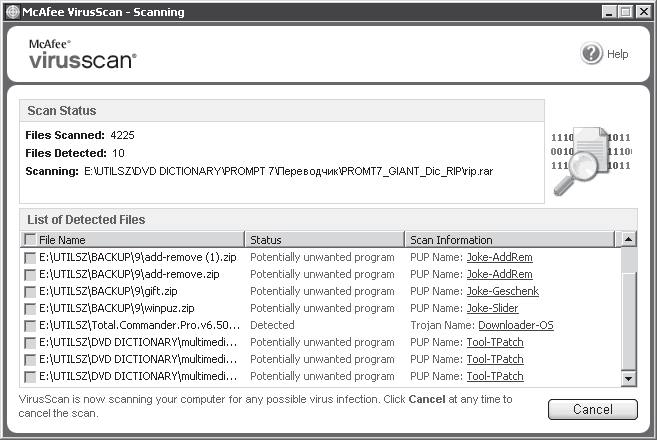657x440 pixels.
Task: Click the McAfee title bar app icon
Action: coord(11,10)
